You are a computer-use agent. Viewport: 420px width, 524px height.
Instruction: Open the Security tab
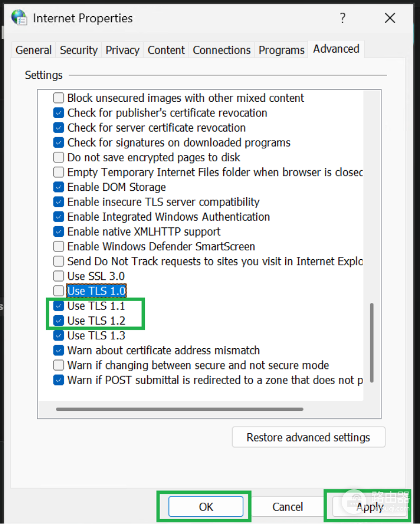tap(78, 50)
